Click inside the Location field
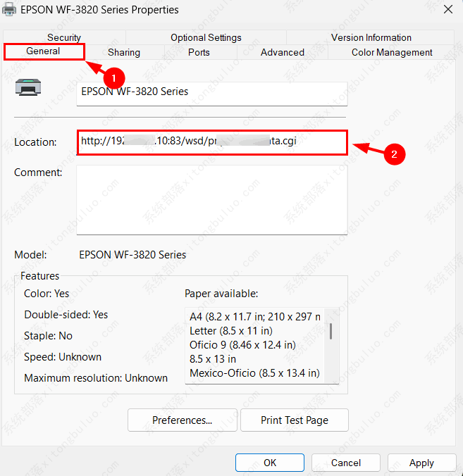This screenshot has width=463, height=476. coord(211,142)
